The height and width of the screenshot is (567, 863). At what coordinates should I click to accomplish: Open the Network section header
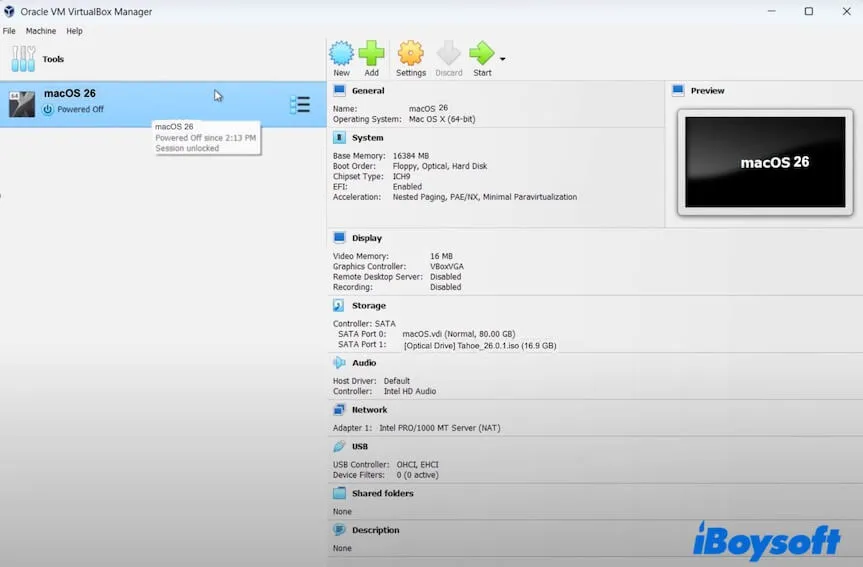(369, 410)
